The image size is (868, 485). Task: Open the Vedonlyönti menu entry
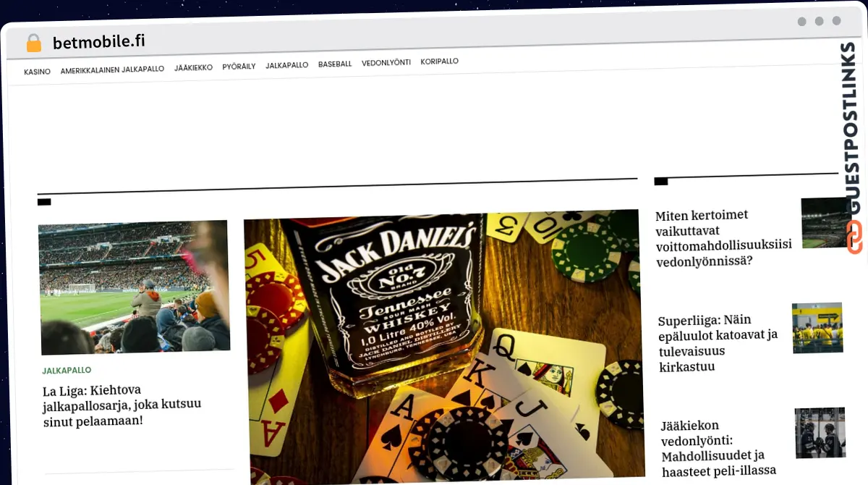pyautogui.click(x=386, y=62)
